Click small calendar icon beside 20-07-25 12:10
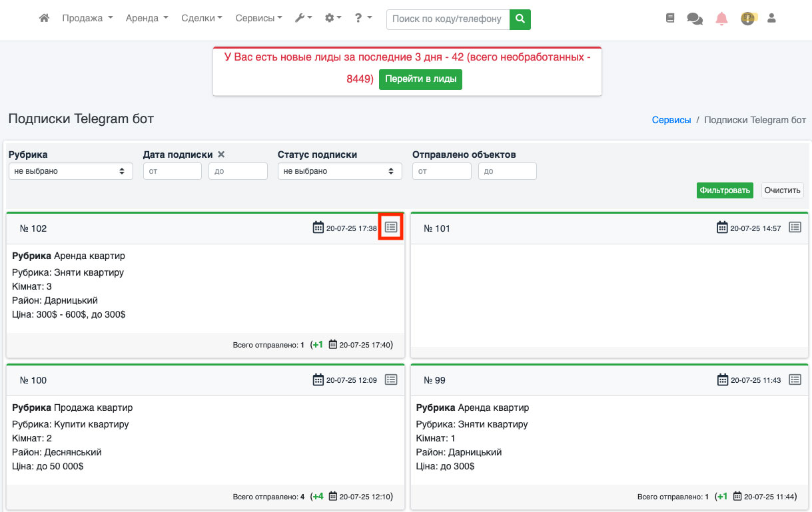 pyautogui.click(x=333, y=497)
